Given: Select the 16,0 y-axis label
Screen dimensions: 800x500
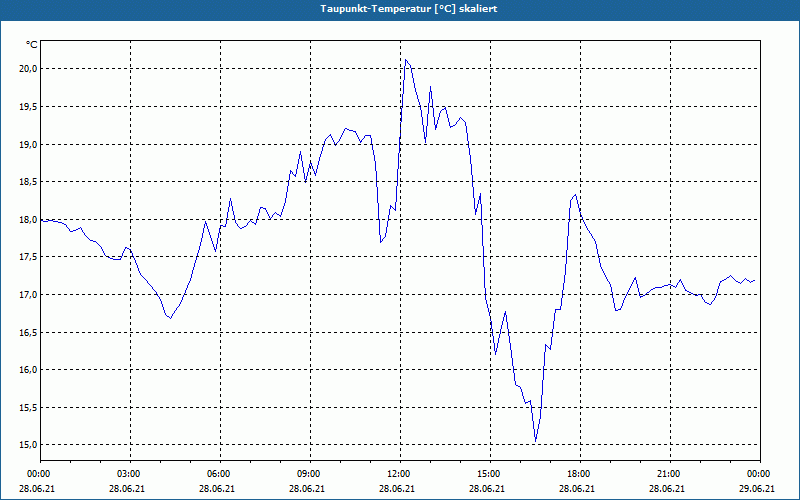Looking at the screenshot, I should point(29,369).
